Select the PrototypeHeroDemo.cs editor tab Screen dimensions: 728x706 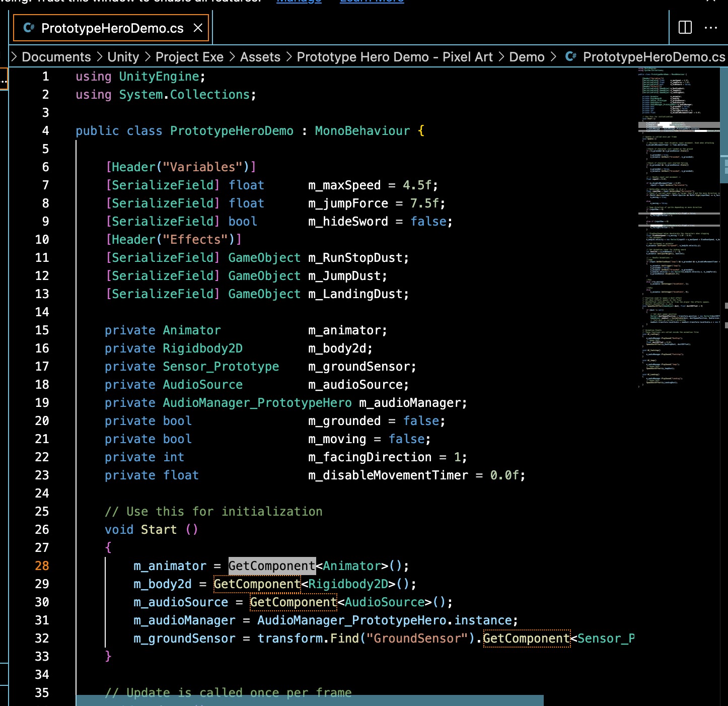point(112,28)
